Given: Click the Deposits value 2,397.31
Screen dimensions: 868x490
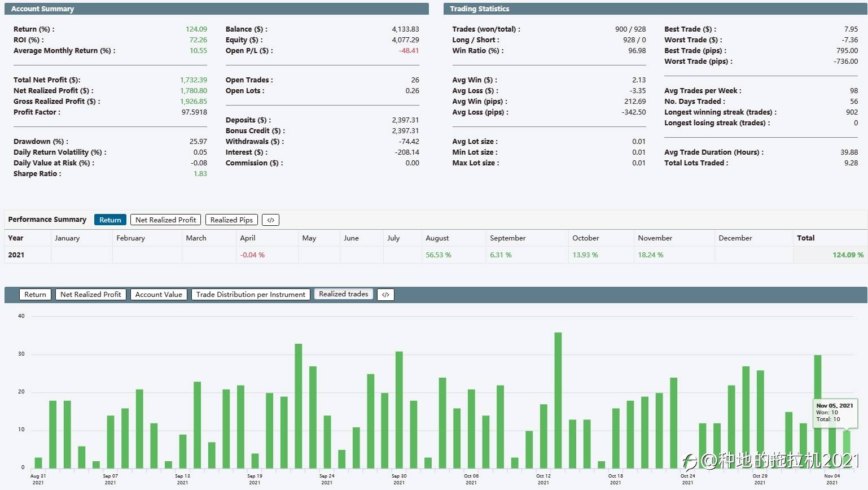Looking at the screenshot, I should click(406, 120).
